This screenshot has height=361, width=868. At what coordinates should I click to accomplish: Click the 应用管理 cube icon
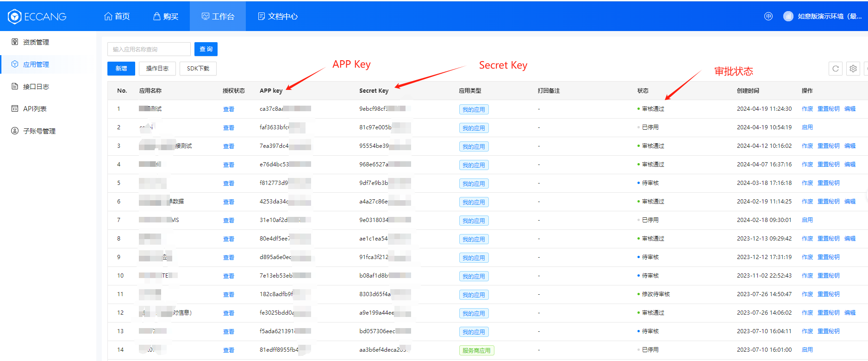click(x=15, y=64)
